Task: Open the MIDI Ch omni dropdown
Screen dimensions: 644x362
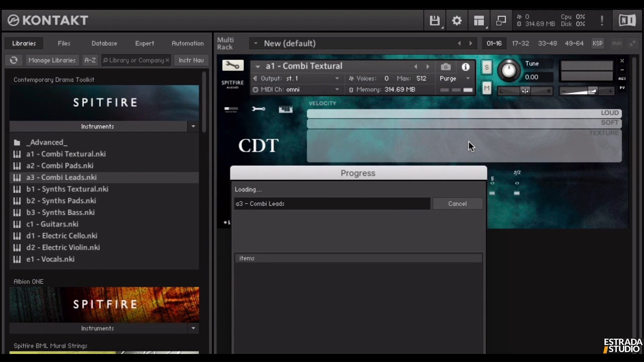Action: pos(297,89)
